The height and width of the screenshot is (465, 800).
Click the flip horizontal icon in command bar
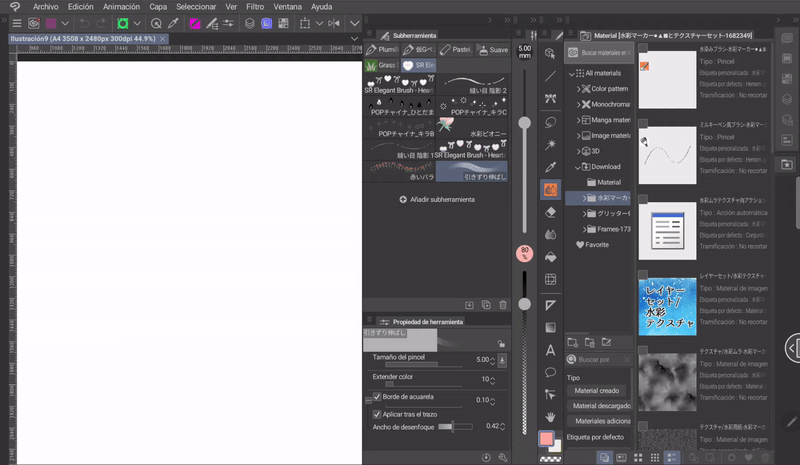[334, 23]
